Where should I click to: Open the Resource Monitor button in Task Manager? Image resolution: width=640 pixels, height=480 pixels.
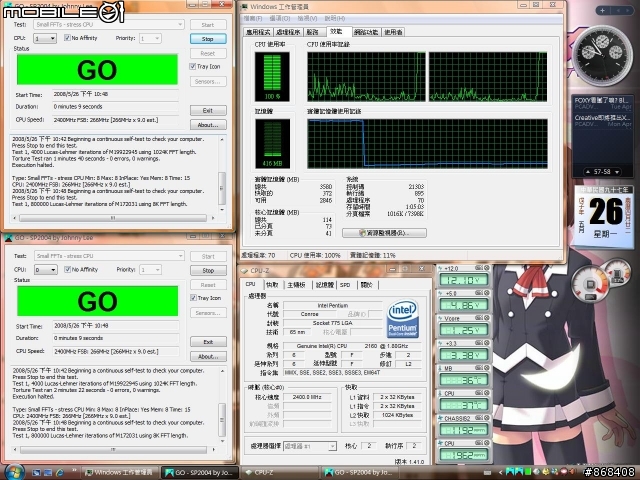(x=384, y=233)
